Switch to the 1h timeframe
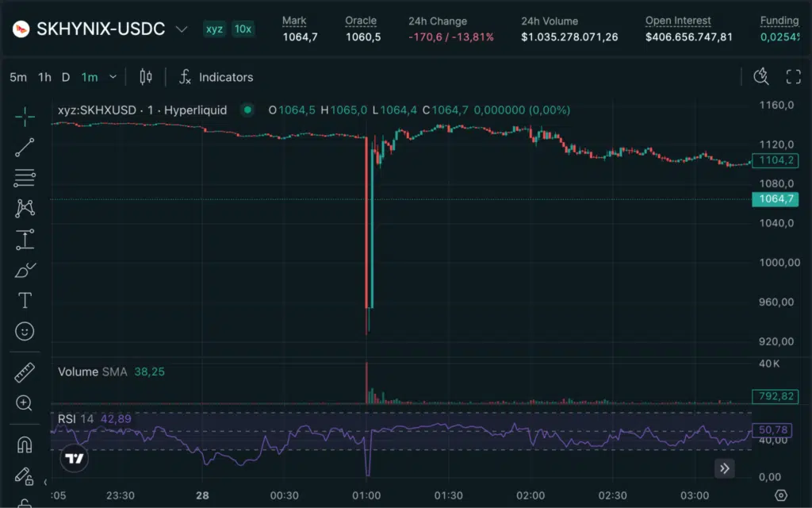The image size is (812, 508). pos(44,77)
